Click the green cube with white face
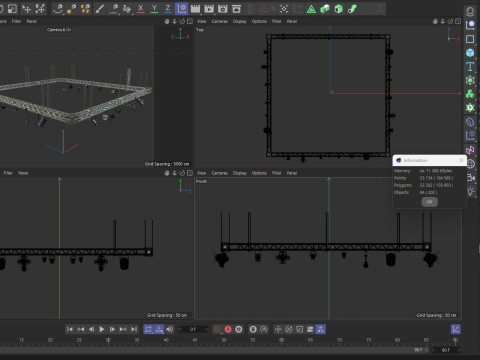Viewport: 480px width, 360px height. coord(338,9)
